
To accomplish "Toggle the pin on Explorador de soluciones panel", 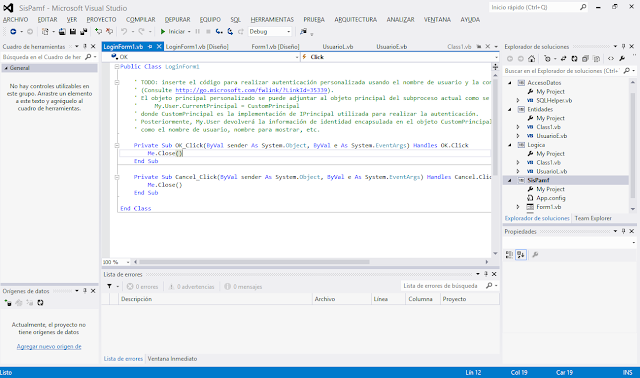I will coord(623,47).
